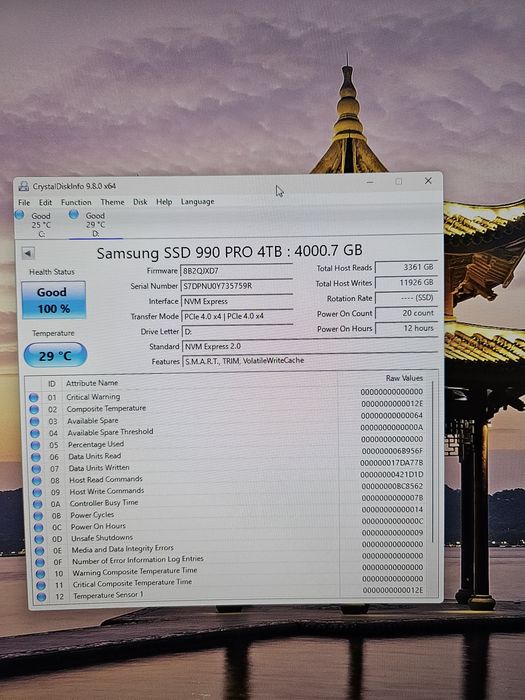Select the Critical Warning attribute name
Viewport: 525px width, 700px height.
click(93, 396)
